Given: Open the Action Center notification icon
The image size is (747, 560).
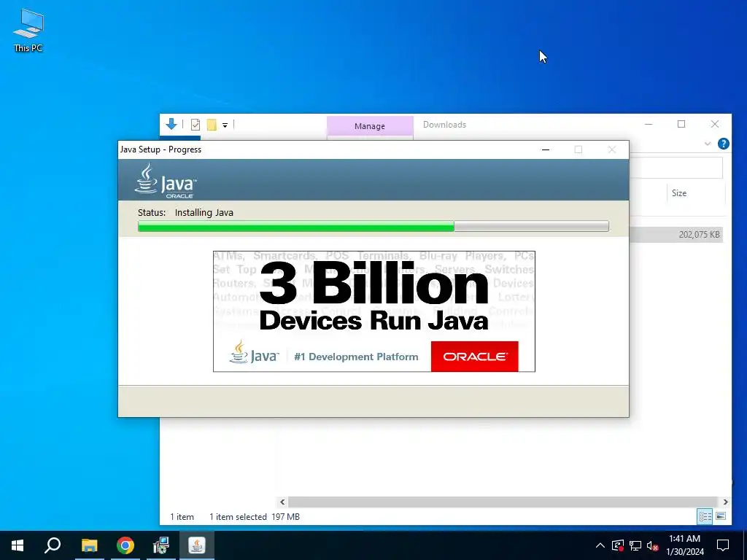Looking at the screenshot, I should [723, 545].
